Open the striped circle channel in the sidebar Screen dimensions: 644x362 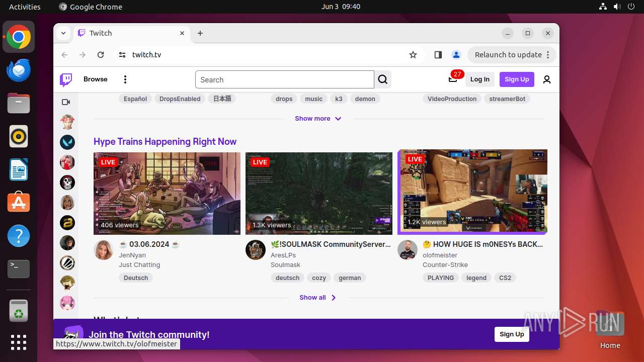(x=67, y=263)
